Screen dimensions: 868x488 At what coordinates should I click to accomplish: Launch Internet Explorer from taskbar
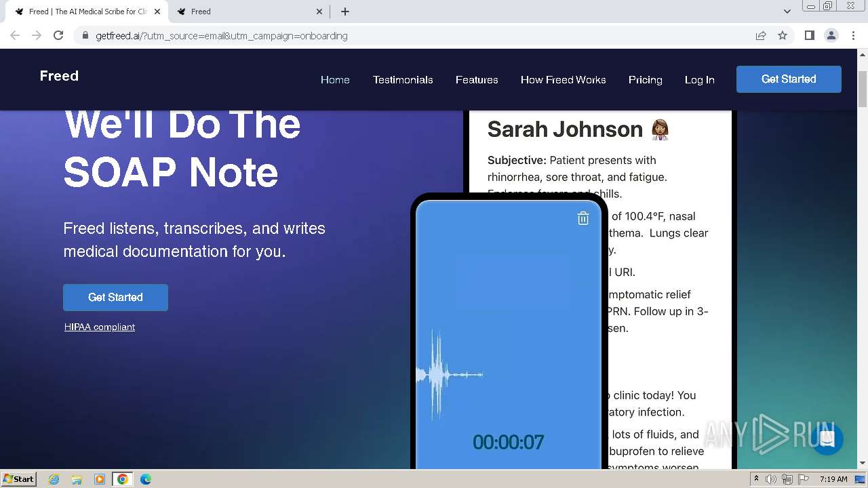[x=54, y=479]
